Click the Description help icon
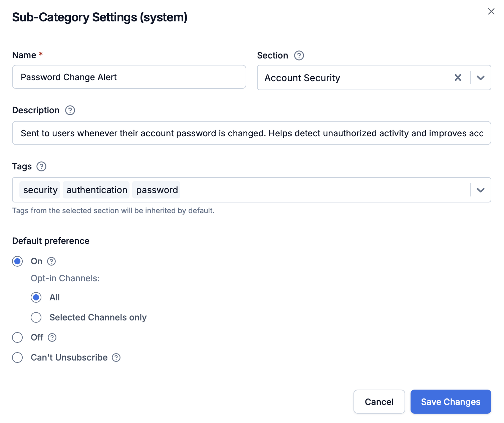This screenshot has width=504, height=423. (70, 111)
